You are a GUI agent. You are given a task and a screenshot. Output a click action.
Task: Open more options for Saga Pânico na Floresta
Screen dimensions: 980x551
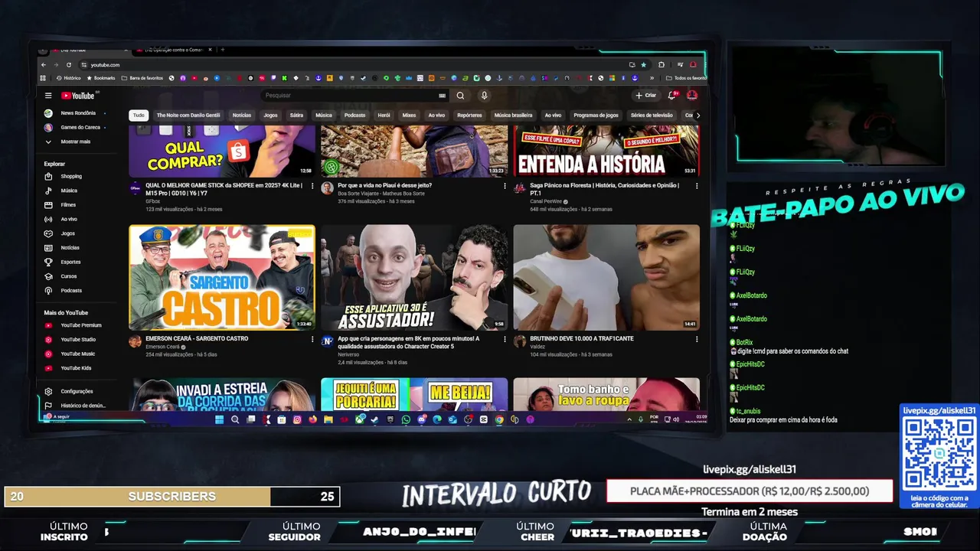point(697,186)
